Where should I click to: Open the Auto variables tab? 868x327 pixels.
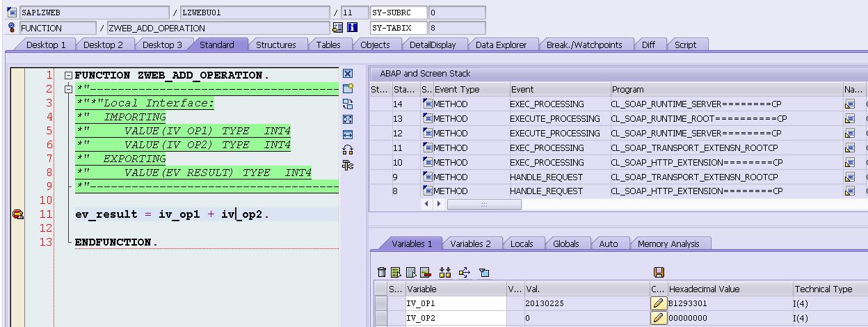[609, 244]
